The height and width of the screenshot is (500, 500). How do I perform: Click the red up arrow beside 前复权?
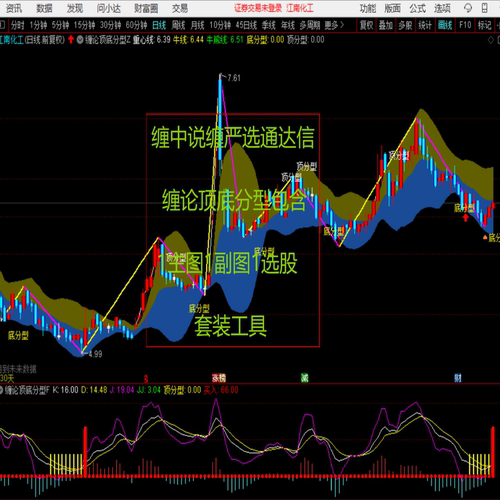pos(71,40)
